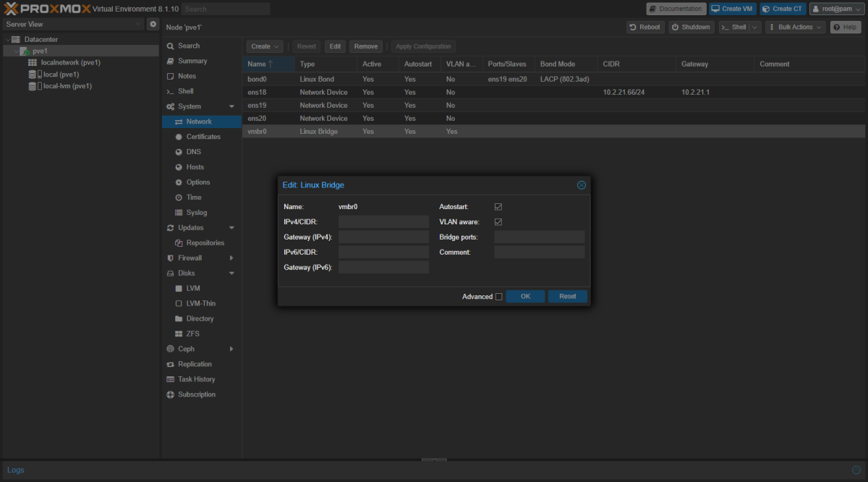This screenshot has height=482, width=868.
Task: Open local (pve1) storage
Action: (x=61, y=74)
